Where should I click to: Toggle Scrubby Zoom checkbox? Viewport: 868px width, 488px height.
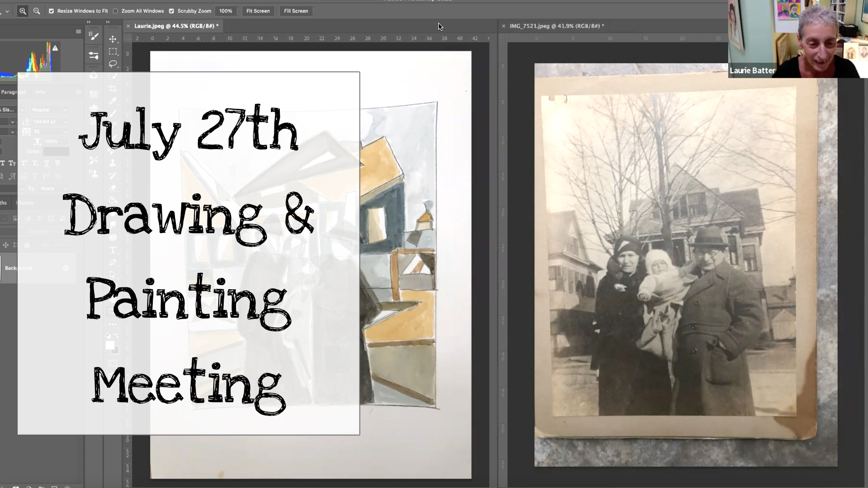(x=171, y=11)
